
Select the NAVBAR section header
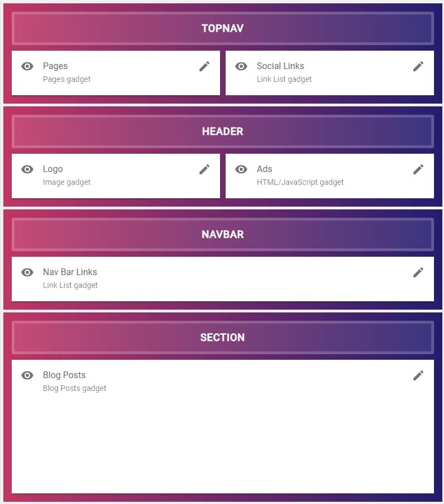[222, 234]
